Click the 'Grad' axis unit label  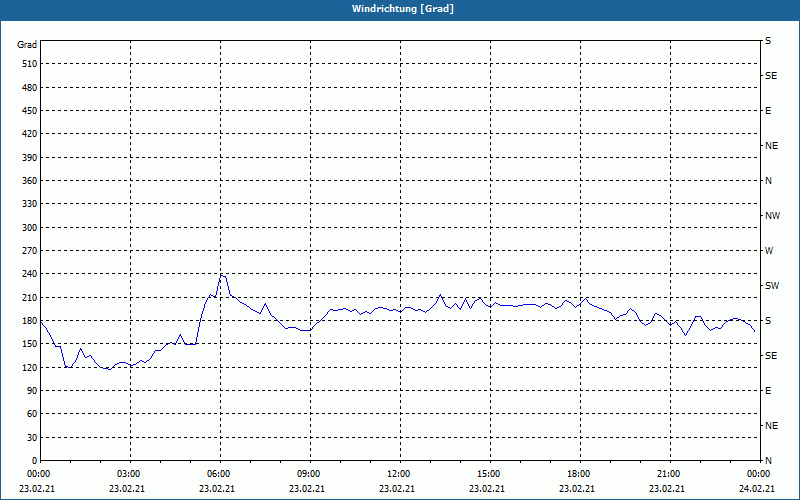click(x=27, y=45)
